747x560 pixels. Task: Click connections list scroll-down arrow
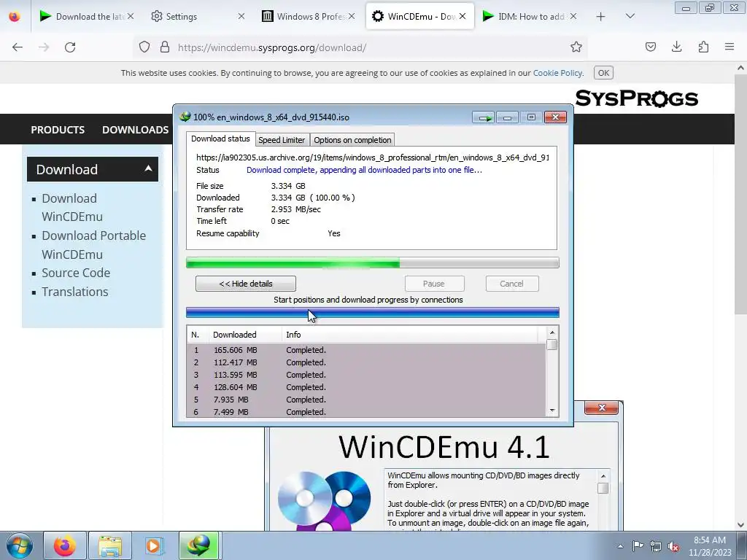point(552,411)
